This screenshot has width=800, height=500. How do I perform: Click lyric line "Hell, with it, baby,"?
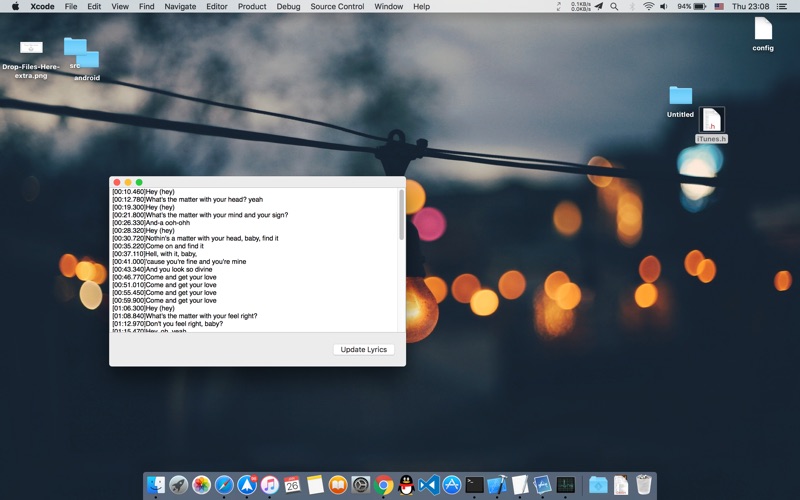171,254
